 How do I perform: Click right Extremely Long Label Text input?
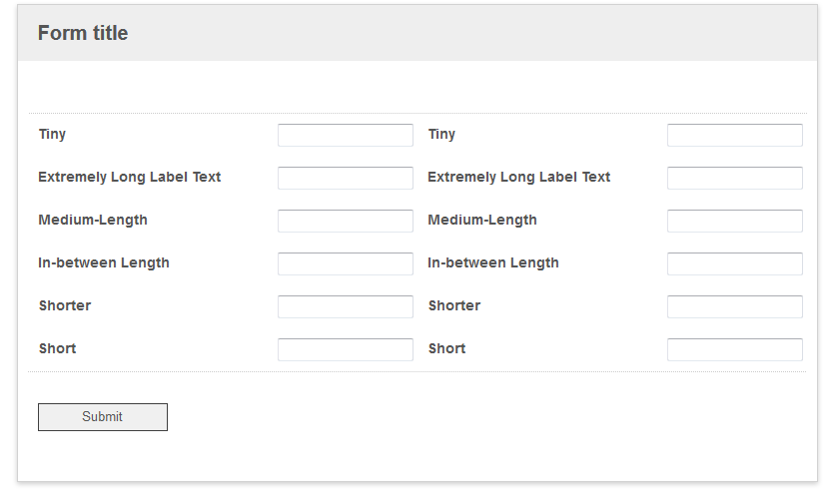[735, 178]
